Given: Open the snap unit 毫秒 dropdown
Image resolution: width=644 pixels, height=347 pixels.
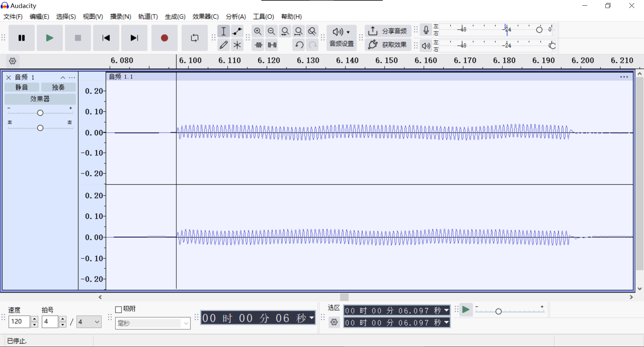Looking at the screenshot, I should 153,323.
